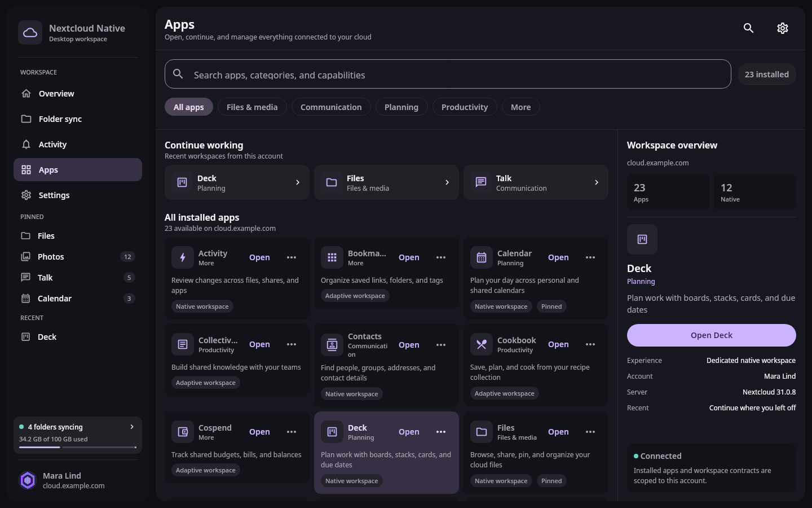Click the Photos icon in the pinned list
The height and width of the screenshot is (508, 812).
pos(26,257)
